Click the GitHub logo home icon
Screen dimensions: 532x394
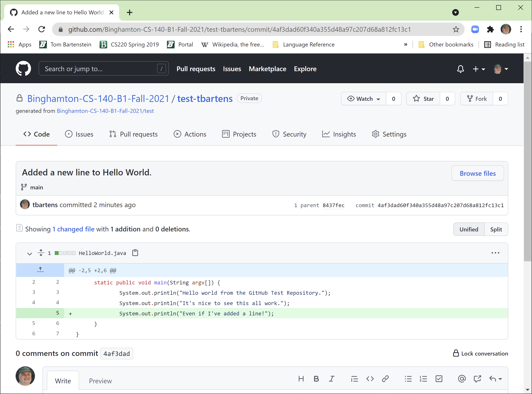click(x=23, y=68)
